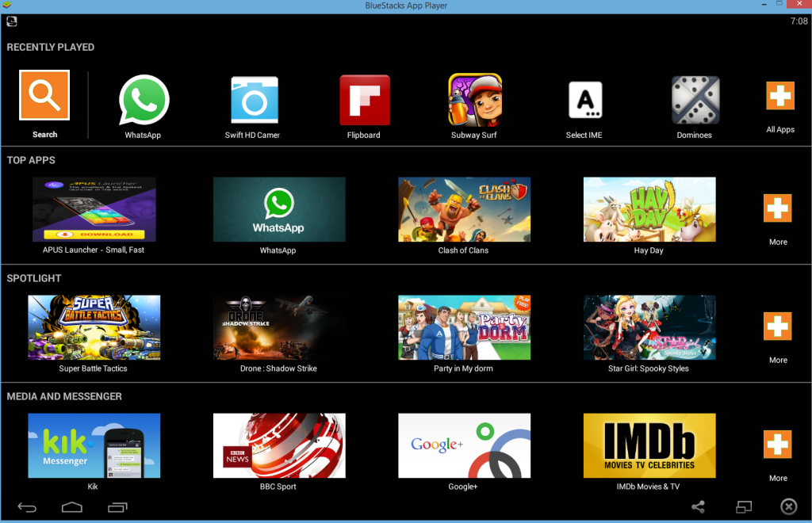The image size is (812, 523).
Task: Open Google+ banner
Action: click(x=464, y=445)
